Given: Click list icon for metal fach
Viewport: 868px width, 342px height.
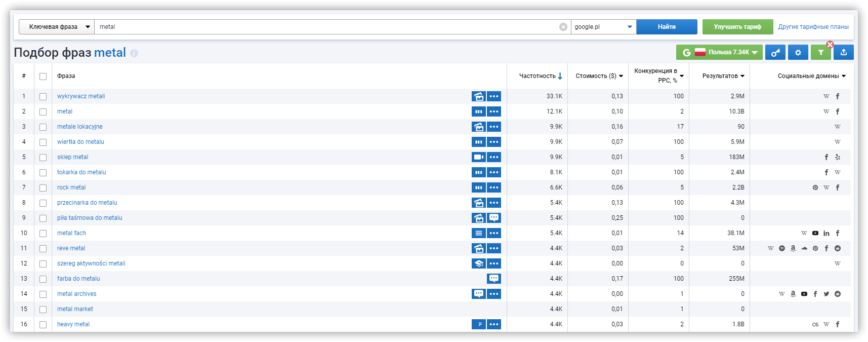Looking at the screenshot, I should 479,233.
